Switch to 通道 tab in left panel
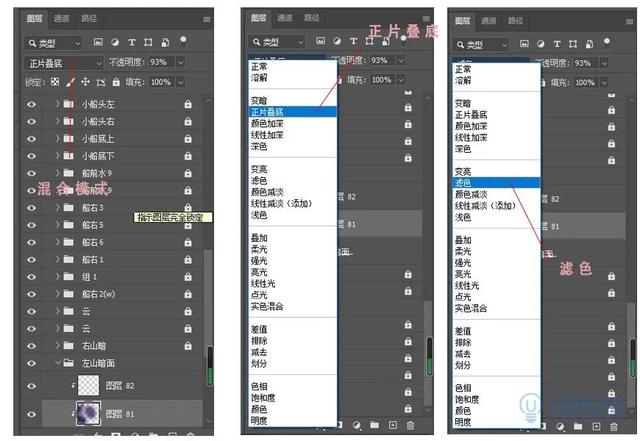 point(62,18)
